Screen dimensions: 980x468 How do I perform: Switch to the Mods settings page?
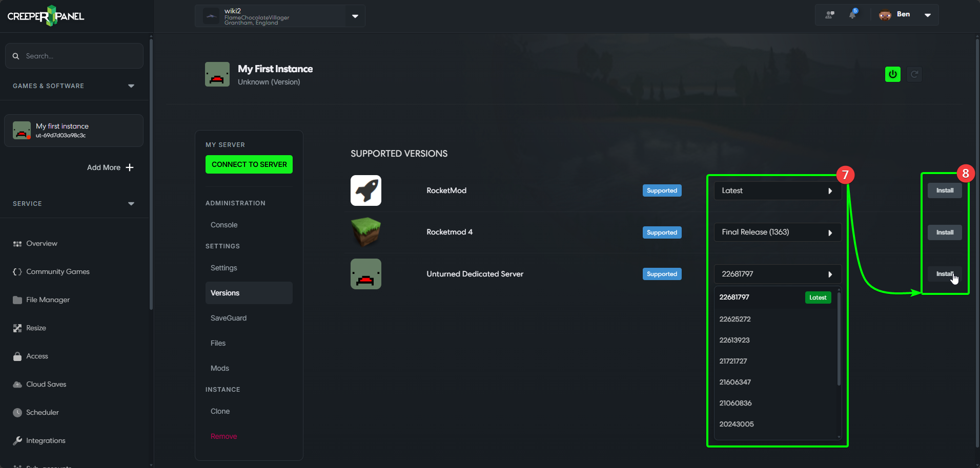pos(219,368)
